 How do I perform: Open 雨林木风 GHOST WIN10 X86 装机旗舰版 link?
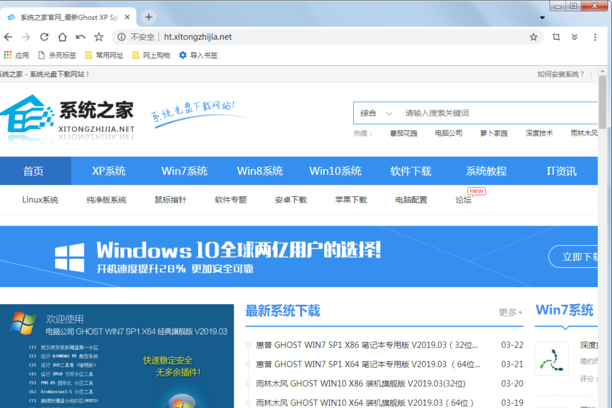tap(361, 383)
